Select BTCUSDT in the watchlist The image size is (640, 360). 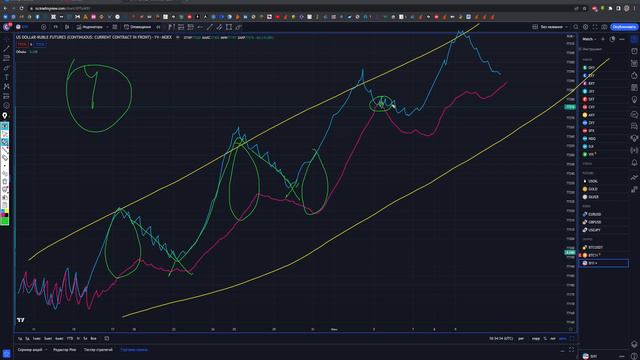coord(604,247)
